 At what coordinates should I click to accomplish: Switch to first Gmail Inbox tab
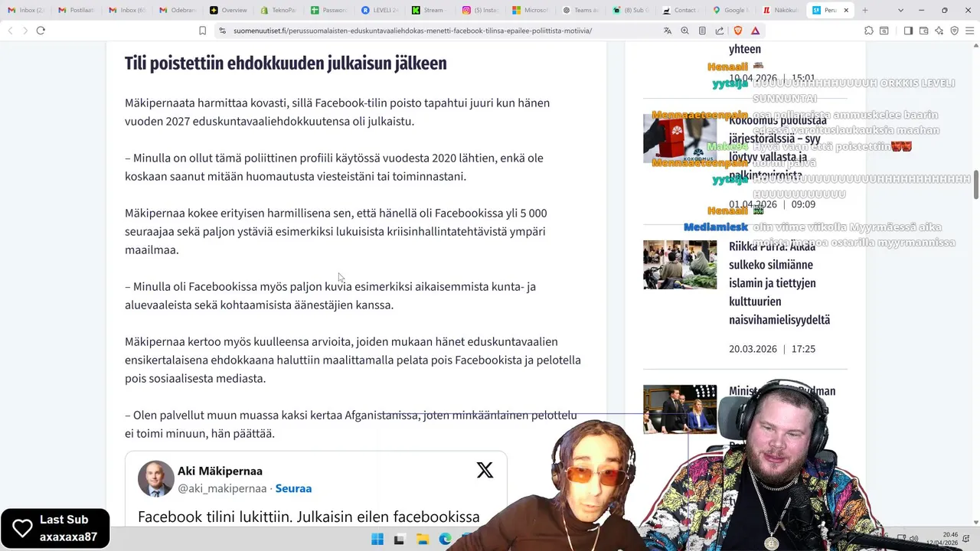pyautogui.click(x=26, y=10)
